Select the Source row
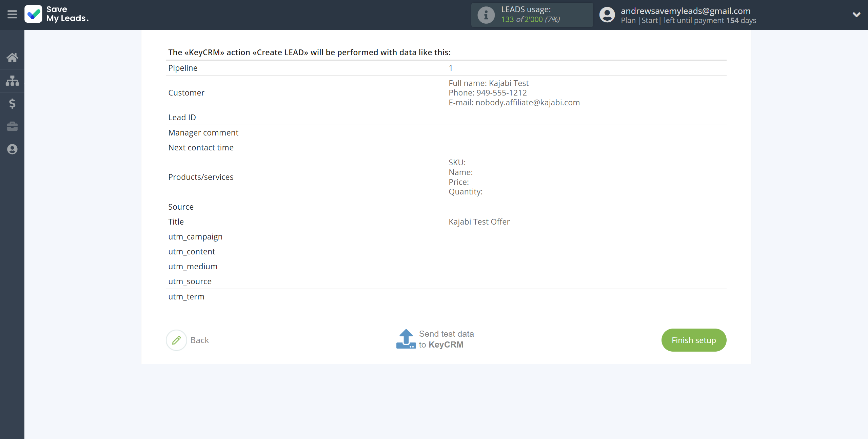Image resolution: width=868 pixels, height=439 pixels. point(446,207)
